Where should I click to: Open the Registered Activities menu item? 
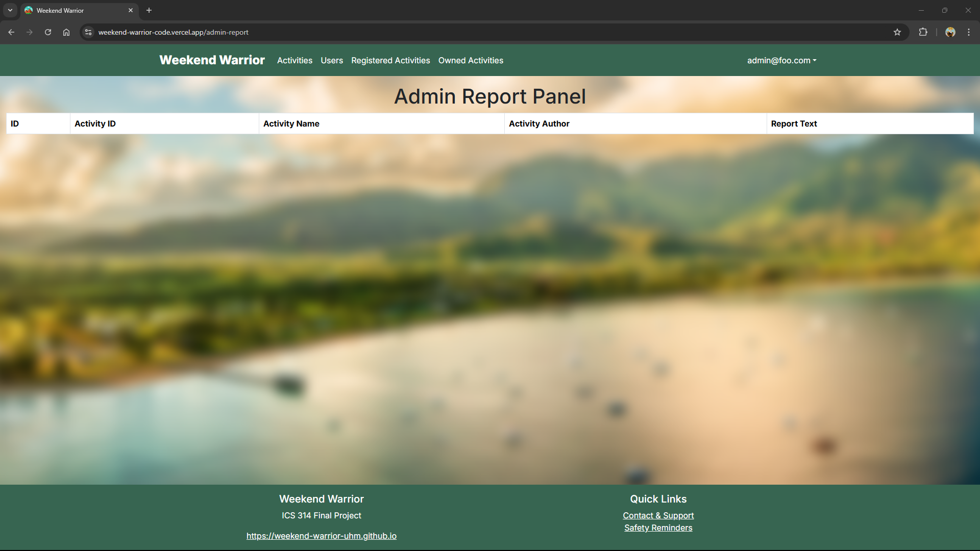[390, 60]
